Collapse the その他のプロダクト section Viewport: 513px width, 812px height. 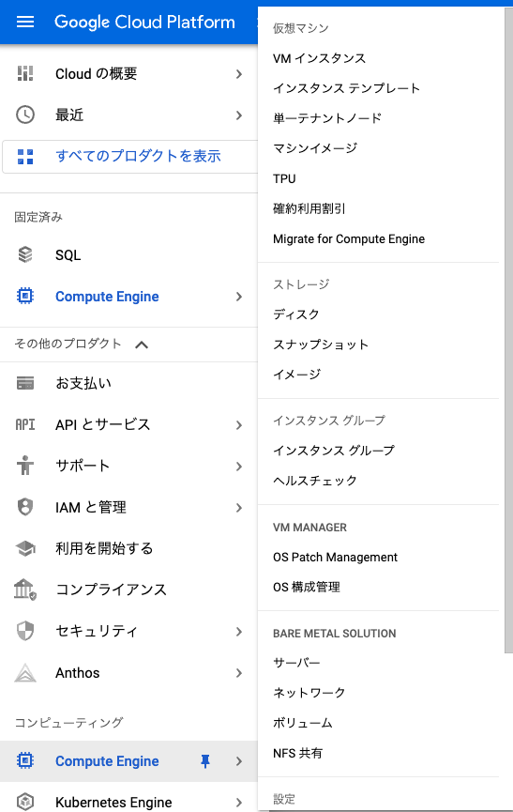142,345
